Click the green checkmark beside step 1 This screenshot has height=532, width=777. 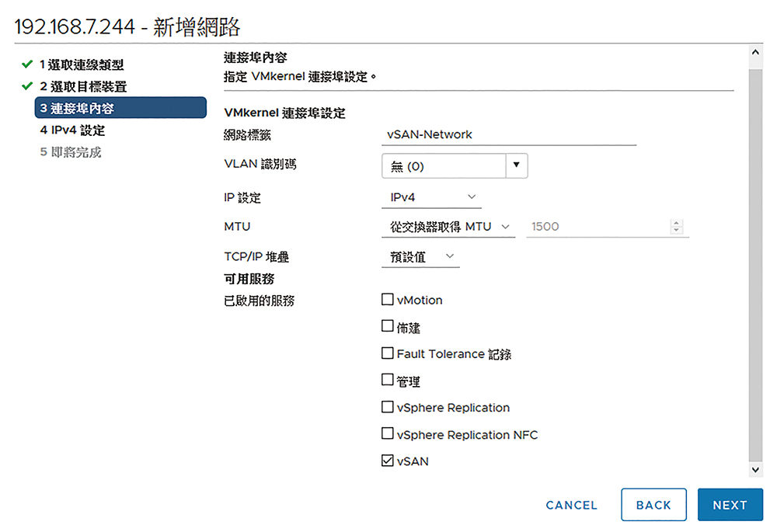[x=27, y=64]
